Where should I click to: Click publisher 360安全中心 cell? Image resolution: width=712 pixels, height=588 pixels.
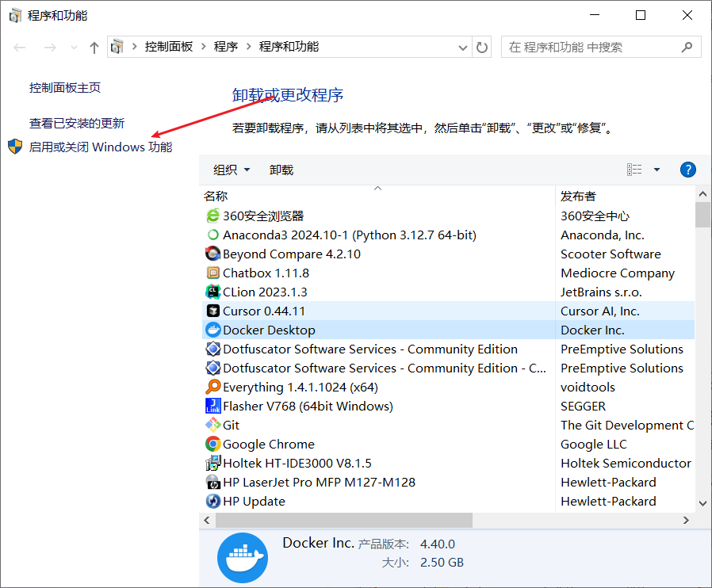coord(595,216)
